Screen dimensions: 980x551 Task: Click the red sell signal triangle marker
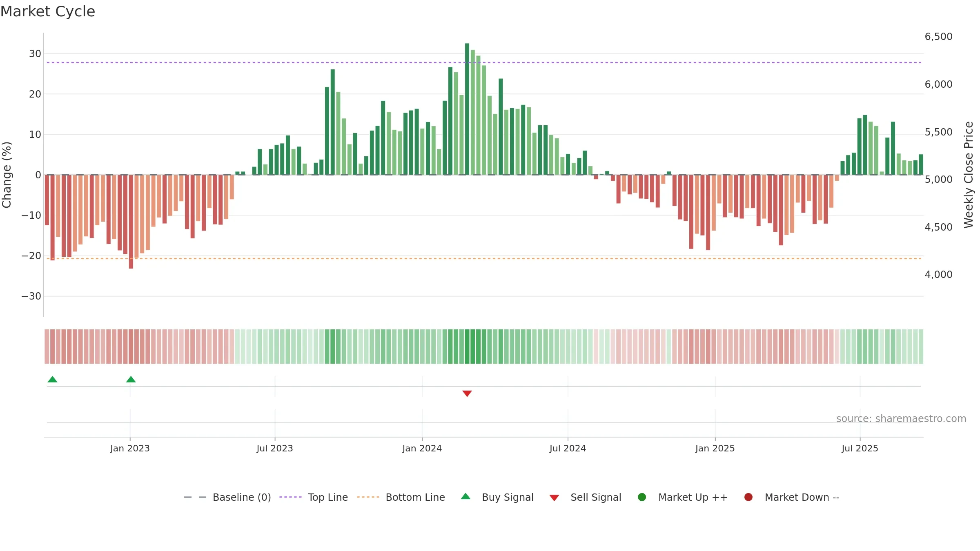(x=467, y=393)
